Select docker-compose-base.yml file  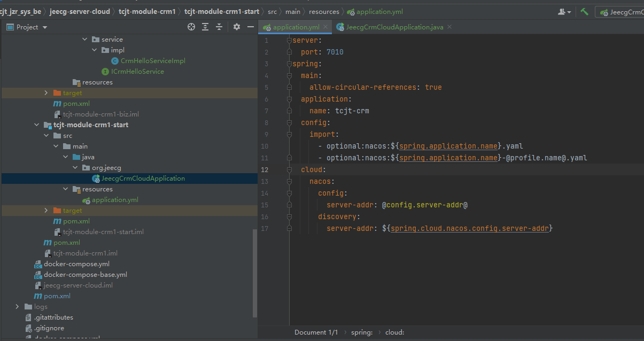pyautogui.click(x=86, y=274)
